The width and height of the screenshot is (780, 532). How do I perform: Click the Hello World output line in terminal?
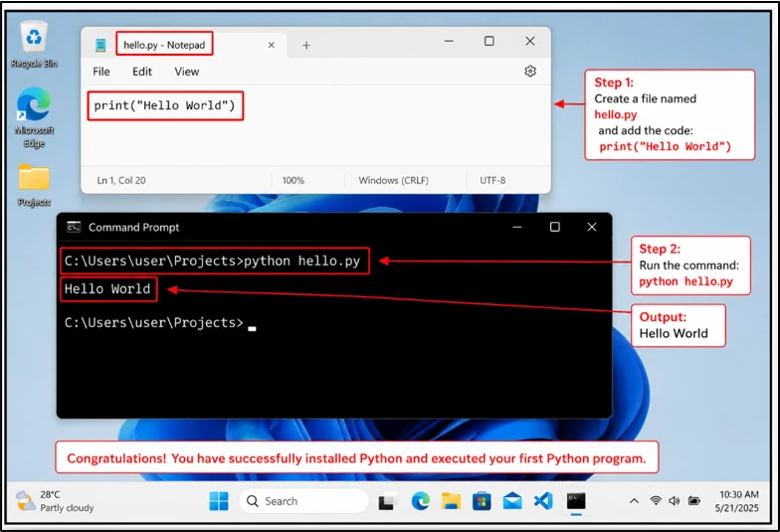pyautogui.click(x=107, y=288)
